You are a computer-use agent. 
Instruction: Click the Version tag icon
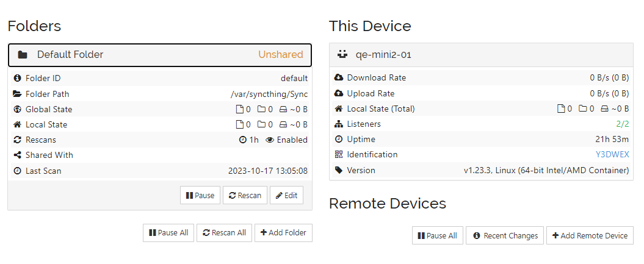tap(339, 170)
